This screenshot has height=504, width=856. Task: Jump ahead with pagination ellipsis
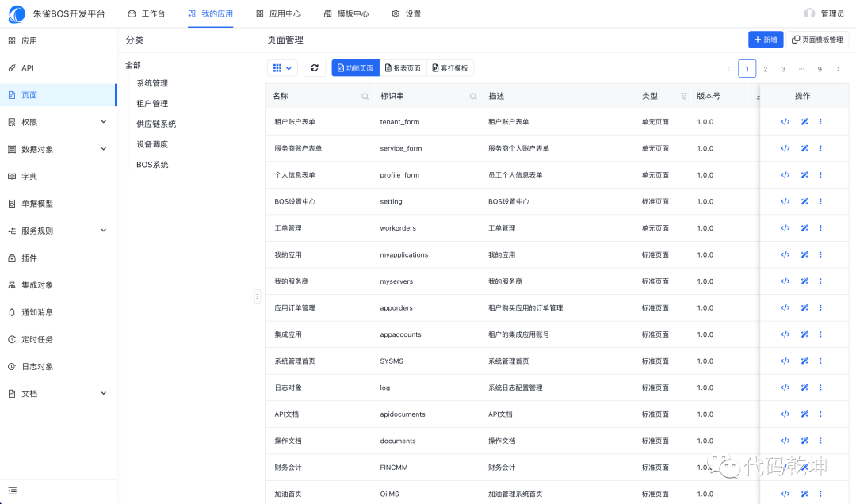coord(801,69)
